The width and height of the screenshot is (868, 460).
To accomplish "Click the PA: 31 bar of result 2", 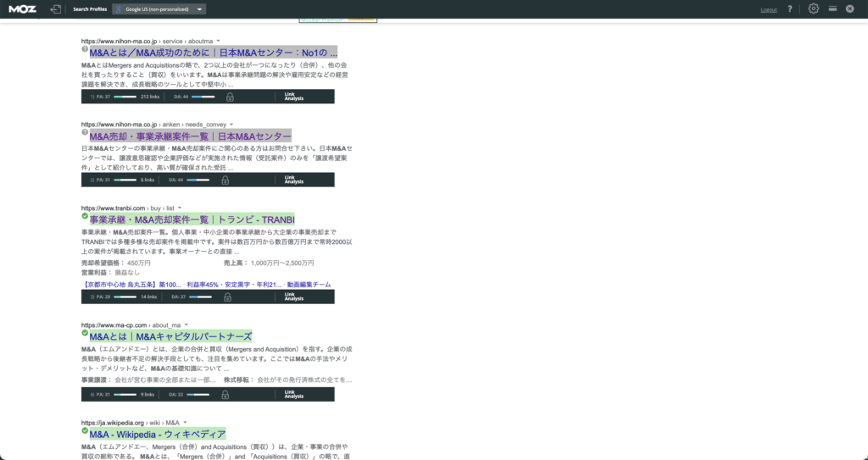I will 125,180.
